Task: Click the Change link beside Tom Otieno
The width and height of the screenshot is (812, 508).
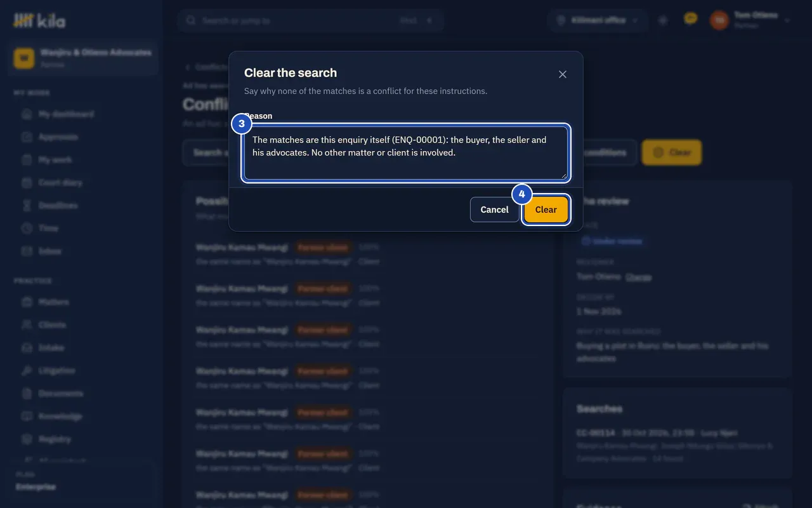Action: pyautogui.click(x=638, y=277)
